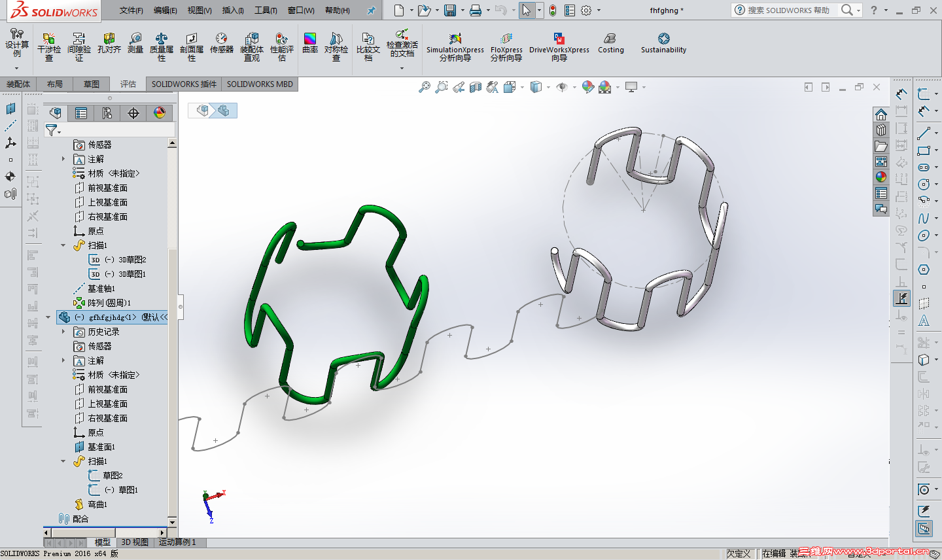Open the ConfigurationManager tab
942x560 pixels.
pyautogui.click(x=107, y=113)
